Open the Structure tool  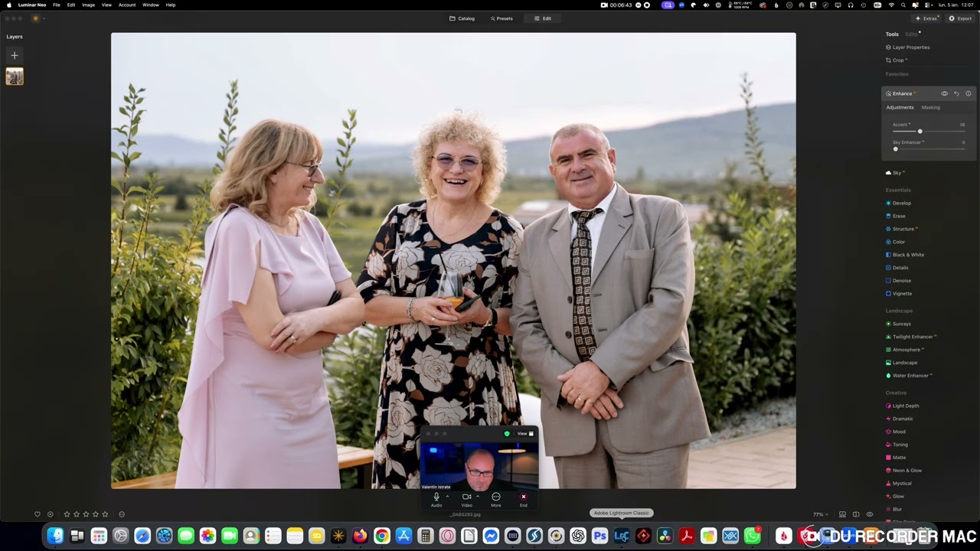pyautogui.click(x=903, y=229)
